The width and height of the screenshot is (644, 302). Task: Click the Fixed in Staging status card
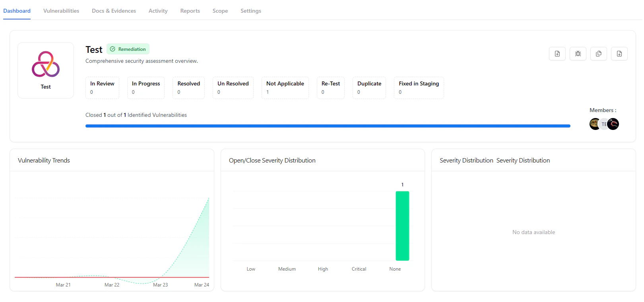[x=419, y=88]
